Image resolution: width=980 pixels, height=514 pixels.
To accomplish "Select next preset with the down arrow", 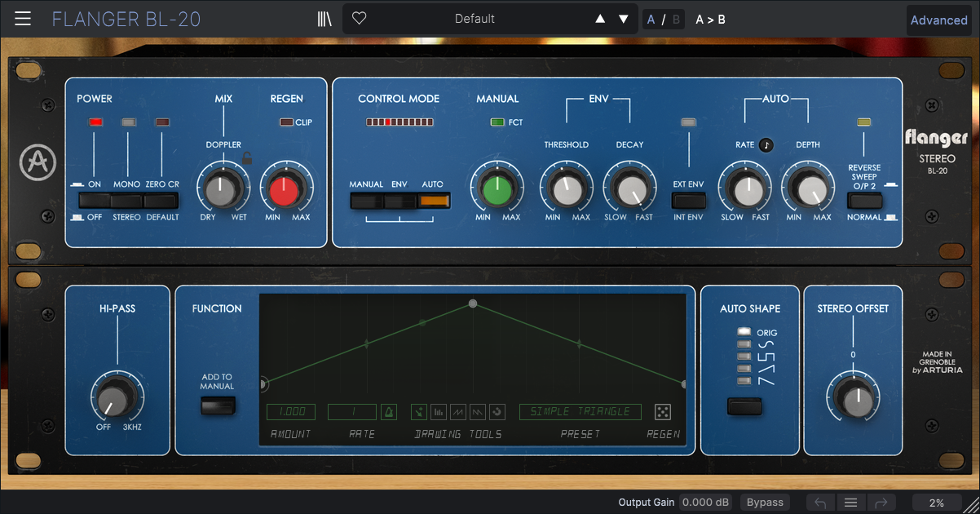I will pos(624,19).
